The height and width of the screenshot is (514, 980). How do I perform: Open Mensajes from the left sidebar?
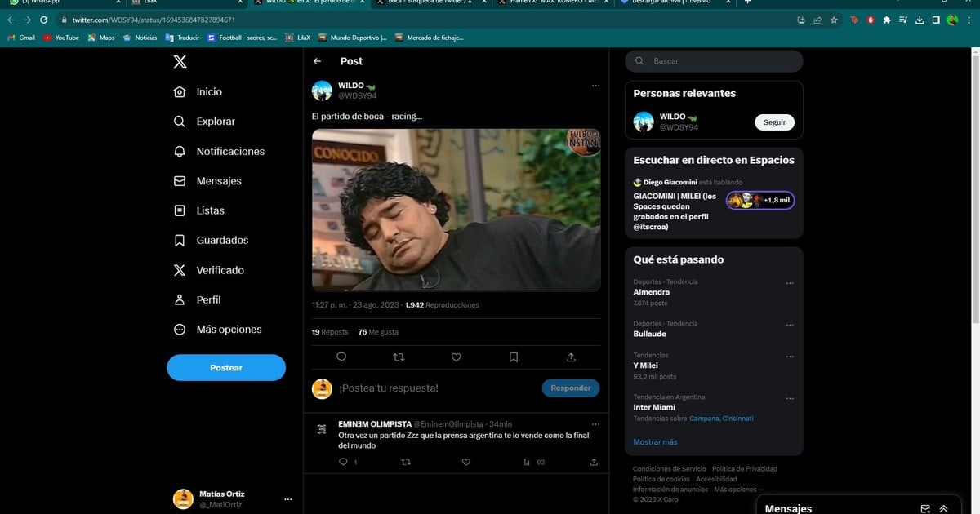(x=207, y=181)
